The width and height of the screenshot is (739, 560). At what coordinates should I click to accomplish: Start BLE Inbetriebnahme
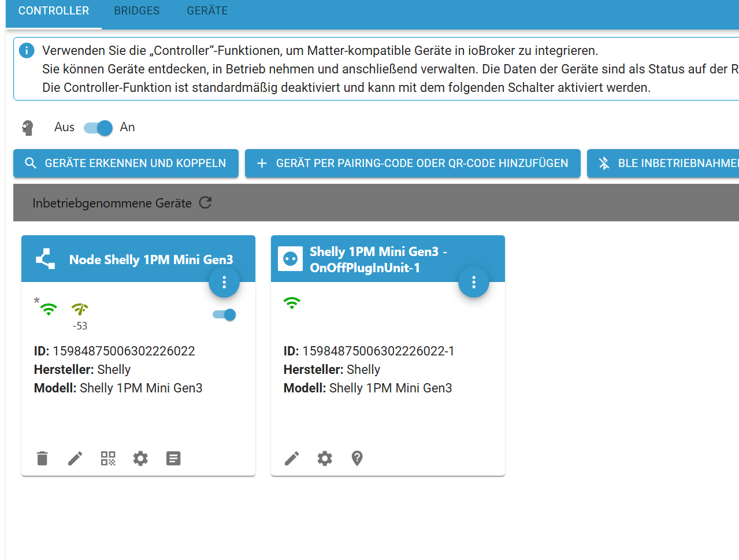pyautogui.click(x=664, y=164)
